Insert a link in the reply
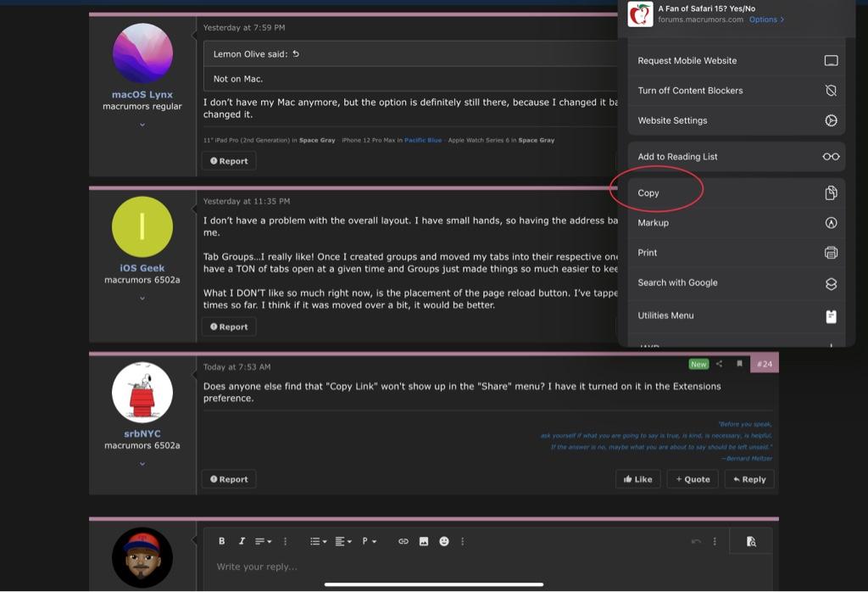This screenshot has height=592, width=868. (x=403, y=541)
